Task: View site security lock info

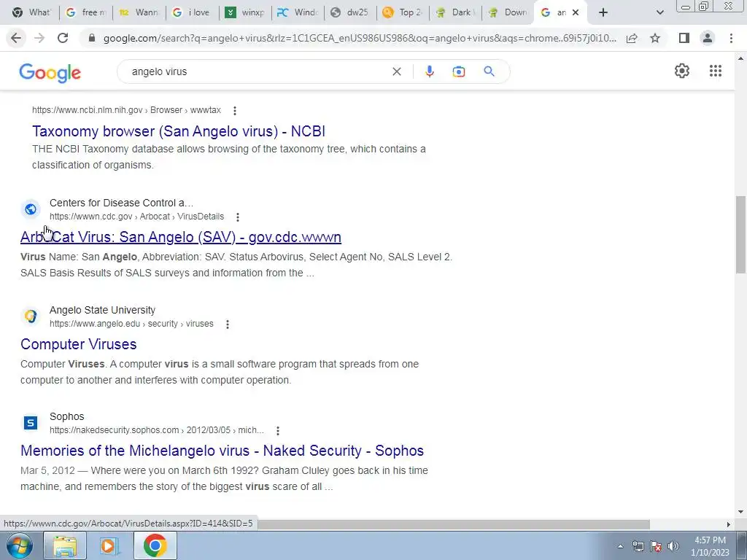Action: coord(92,38)
